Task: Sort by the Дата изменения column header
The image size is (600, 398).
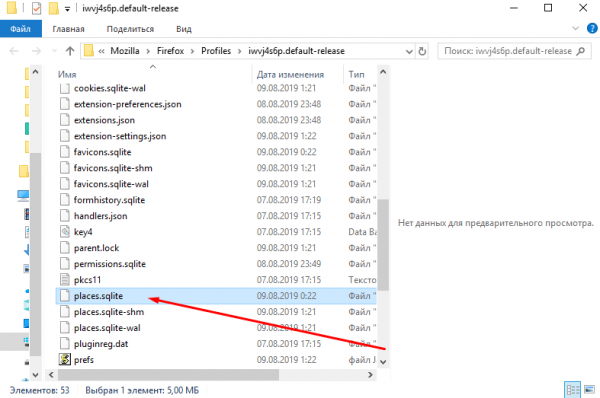Action: pos(290,74)
